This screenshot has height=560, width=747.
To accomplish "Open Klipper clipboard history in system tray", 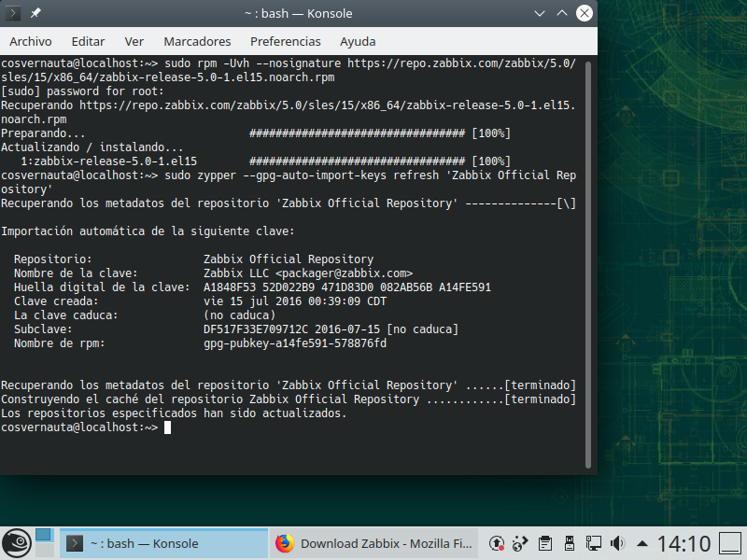I will point(544,542).
